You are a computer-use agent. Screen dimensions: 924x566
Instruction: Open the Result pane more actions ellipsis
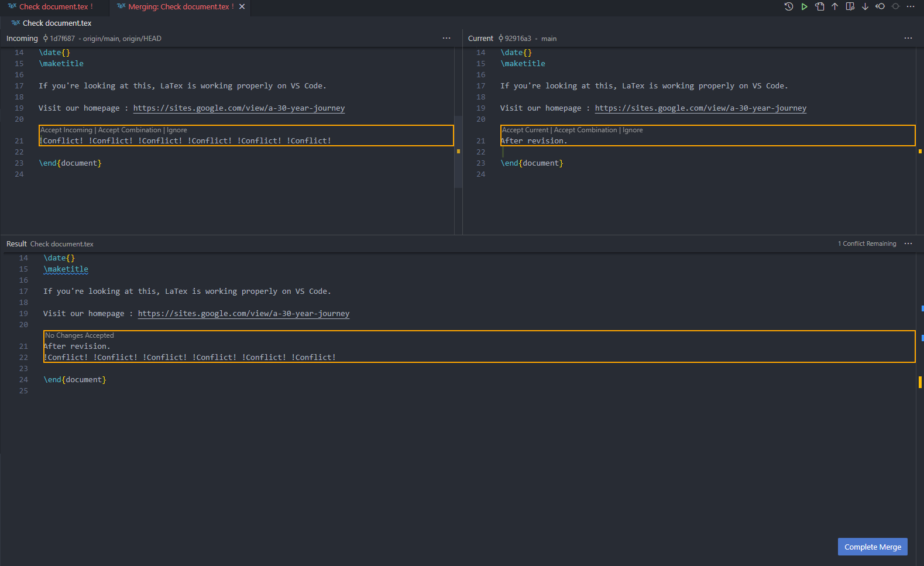coord(908,243)
